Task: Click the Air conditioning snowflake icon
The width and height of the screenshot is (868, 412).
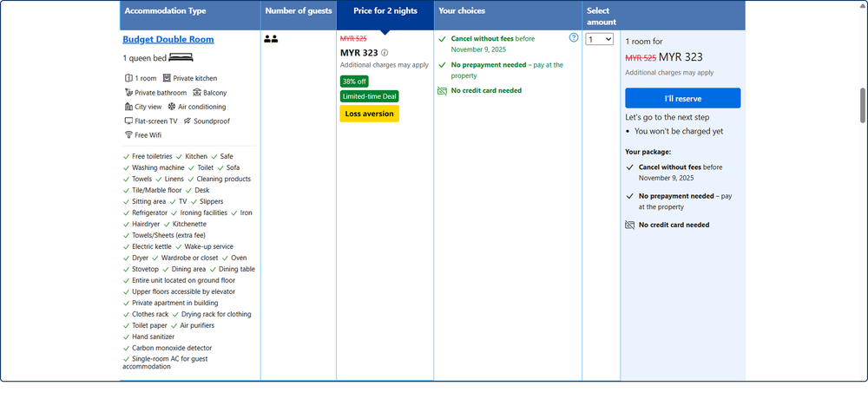Action: click(172, 106)
